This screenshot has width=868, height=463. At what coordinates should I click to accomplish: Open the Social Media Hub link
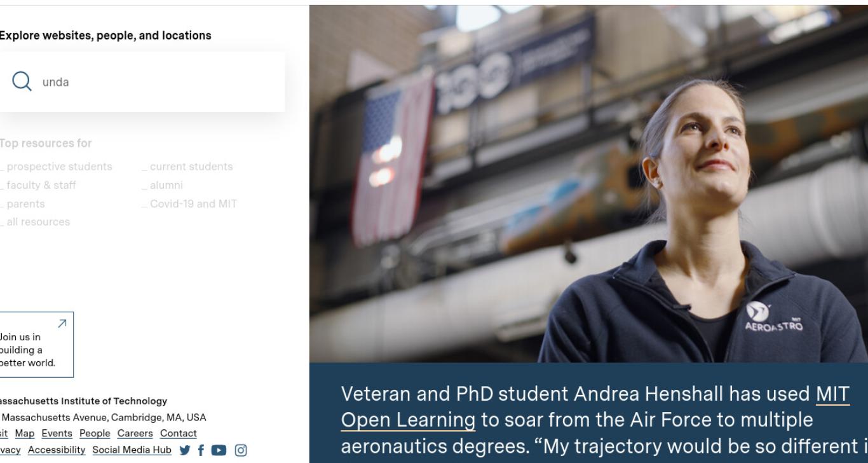(x=132, y=450)
